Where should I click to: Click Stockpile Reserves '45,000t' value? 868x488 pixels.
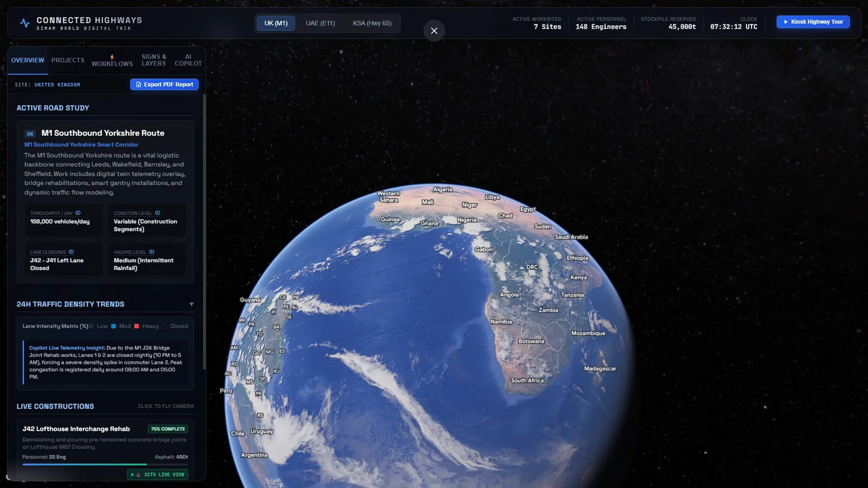pyautogui.click(x=682, y=27)
